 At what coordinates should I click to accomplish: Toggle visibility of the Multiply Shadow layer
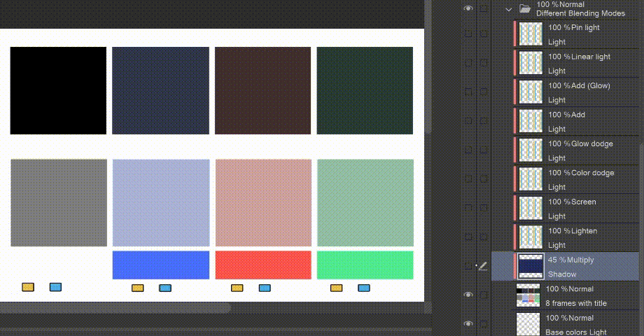click(x=468, y=266)
